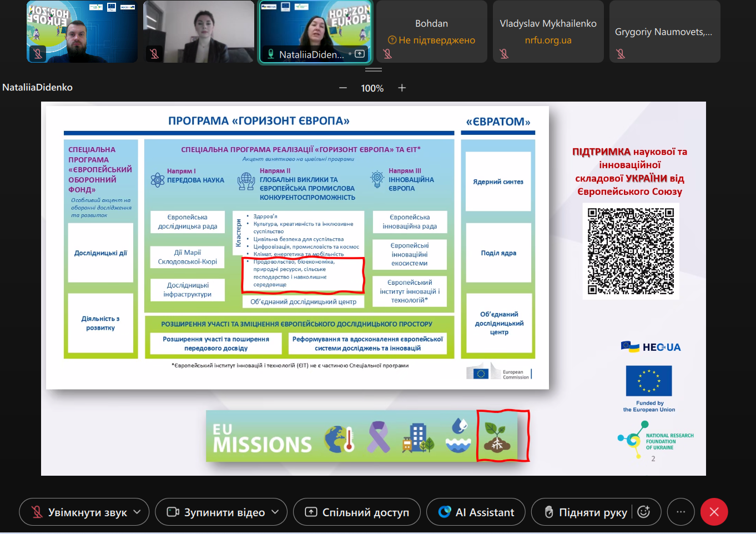Expand video options chevron beside Зупинити відео
Image resolution: width=756 pixels, height=534 pixels.
(275, 512)
